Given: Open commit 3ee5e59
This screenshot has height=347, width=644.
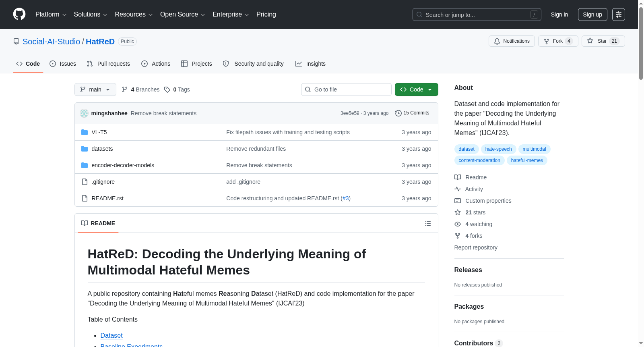Looking at the screenshot, I should [x=350, y=113].
